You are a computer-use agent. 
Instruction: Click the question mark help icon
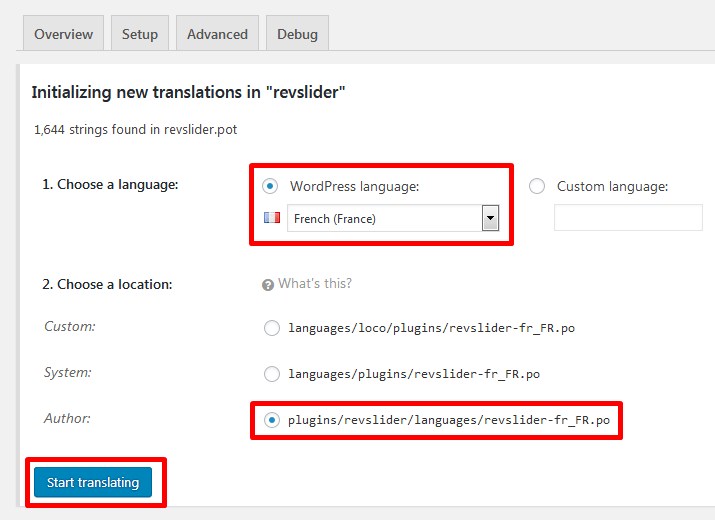(268, 285)
